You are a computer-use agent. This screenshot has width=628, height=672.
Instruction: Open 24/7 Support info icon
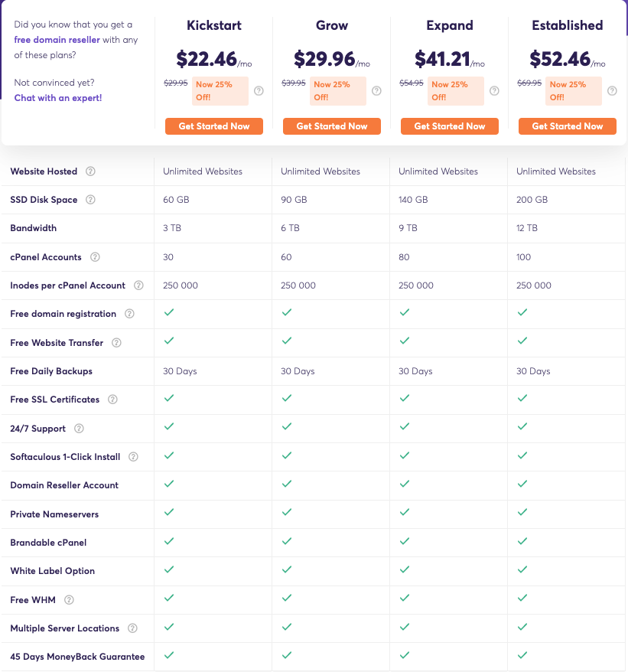tap(80, 429)
